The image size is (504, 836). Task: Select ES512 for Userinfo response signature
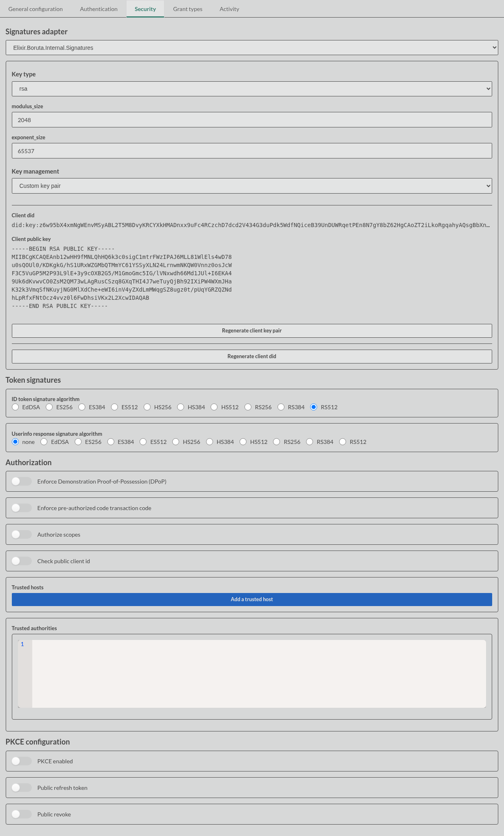click(x=143, y=442)
